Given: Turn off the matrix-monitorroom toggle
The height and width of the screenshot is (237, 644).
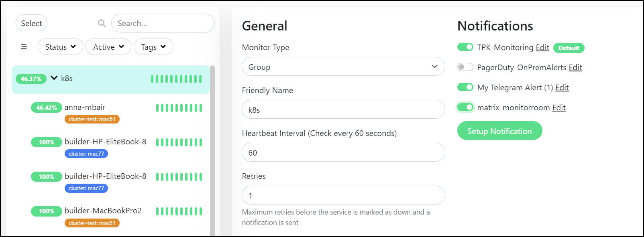Looking at the screenshot, I should click(465, 107).
